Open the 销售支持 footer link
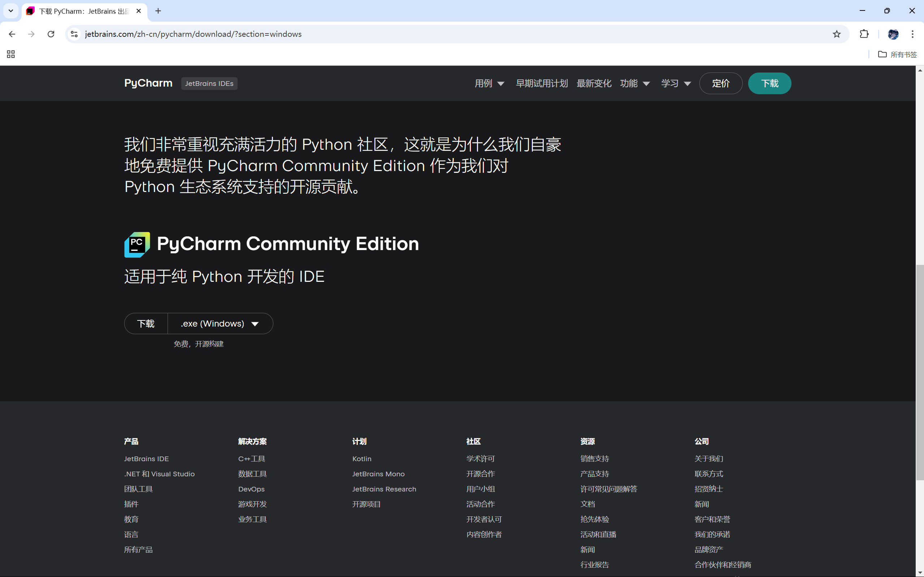 point(594,459)
